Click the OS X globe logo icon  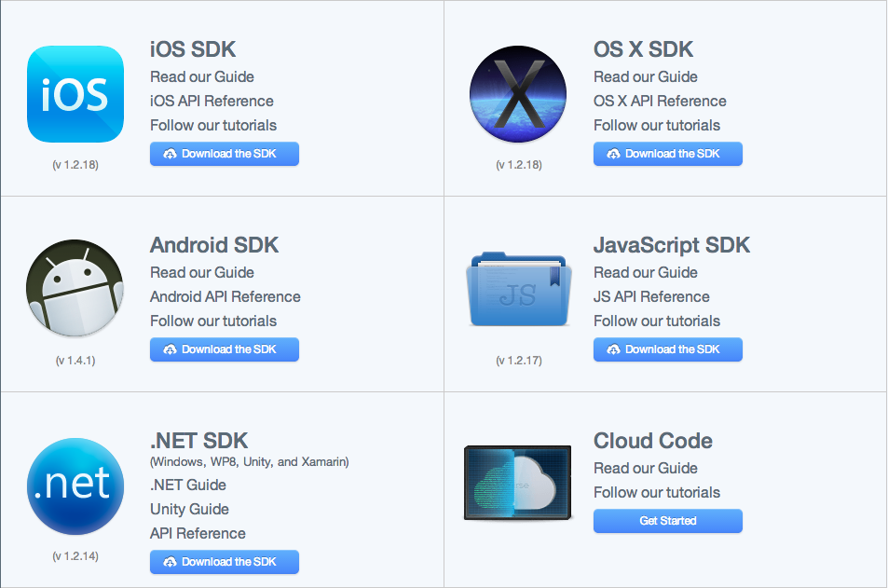tap(518, 94)
